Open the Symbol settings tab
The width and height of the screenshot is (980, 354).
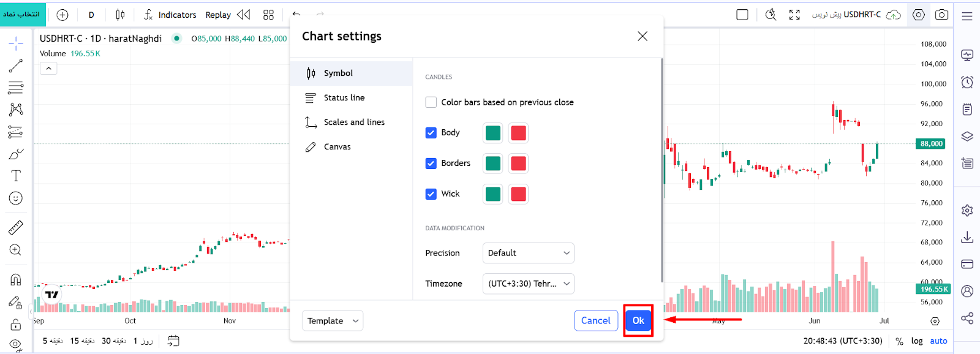point(352,73)
